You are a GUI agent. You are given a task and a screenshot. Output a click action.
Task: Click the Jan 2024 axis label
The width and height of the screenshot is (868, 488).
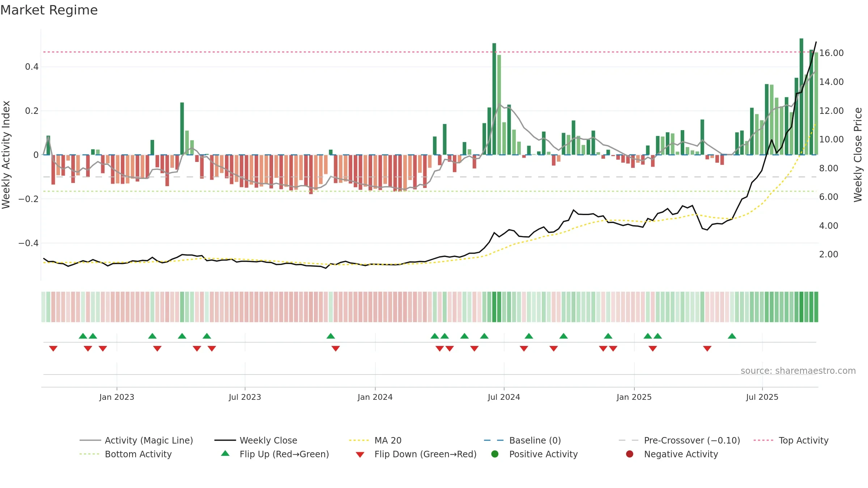tap(375, 397)
